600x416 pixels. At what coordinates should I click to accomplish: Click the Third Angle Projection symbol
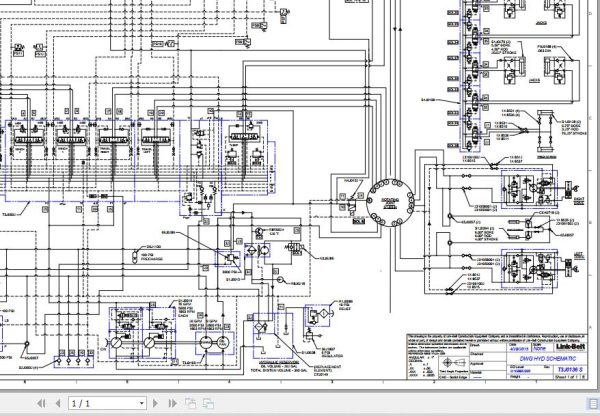tap(453, 363)
